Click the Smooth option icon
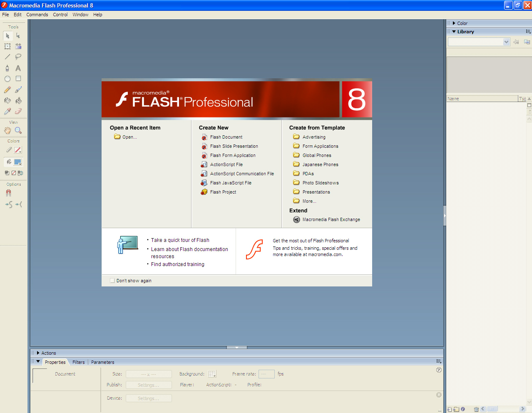 [8, 204]
